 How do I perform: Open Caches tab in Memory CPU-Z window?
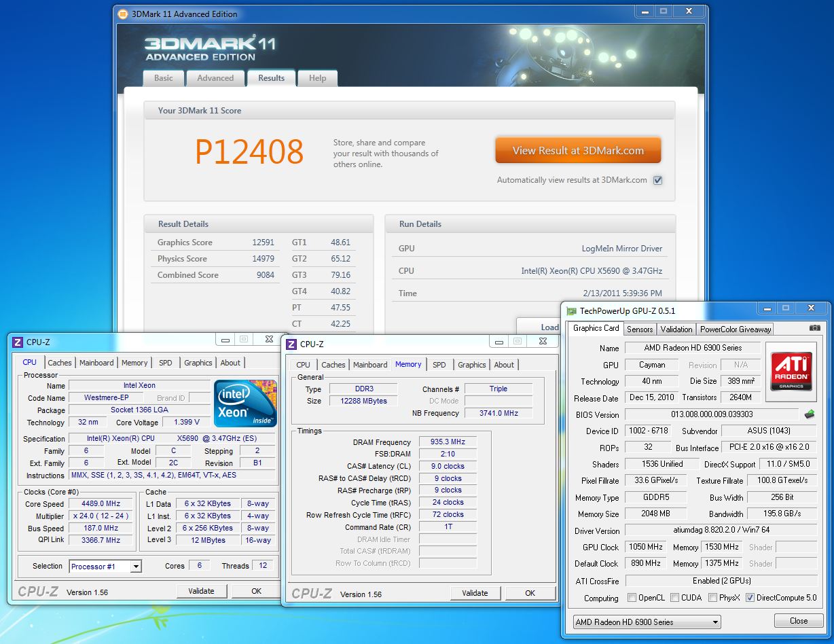(333, 365)
